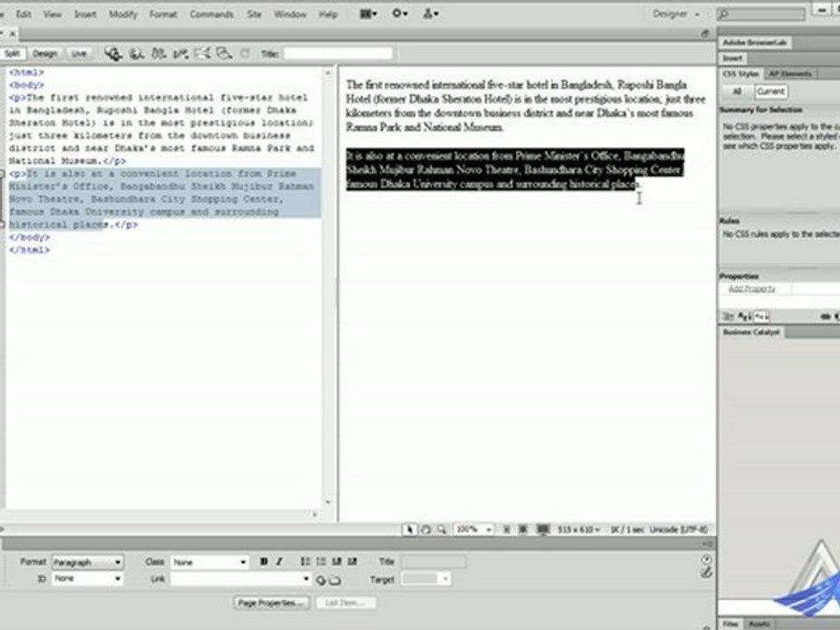Click the W3C validation toolbar icon
The image size is (840, 630).
tap(180, 53)
